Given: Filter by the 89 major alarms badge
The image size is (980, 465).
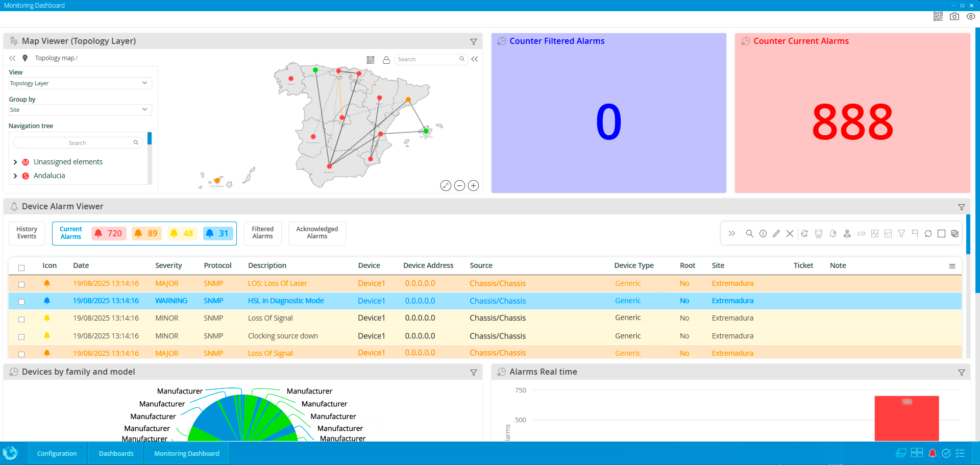Looking at the screenshot, I should pos(146,233).
